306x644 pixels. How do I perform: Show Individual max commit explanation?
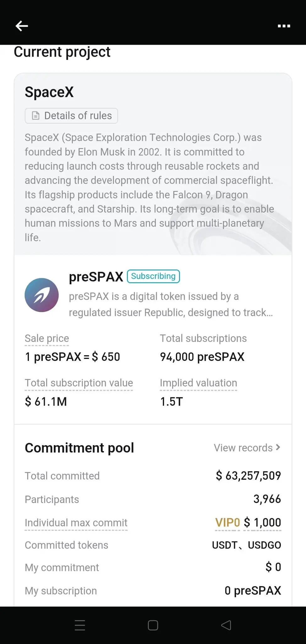tap(76, 523)
